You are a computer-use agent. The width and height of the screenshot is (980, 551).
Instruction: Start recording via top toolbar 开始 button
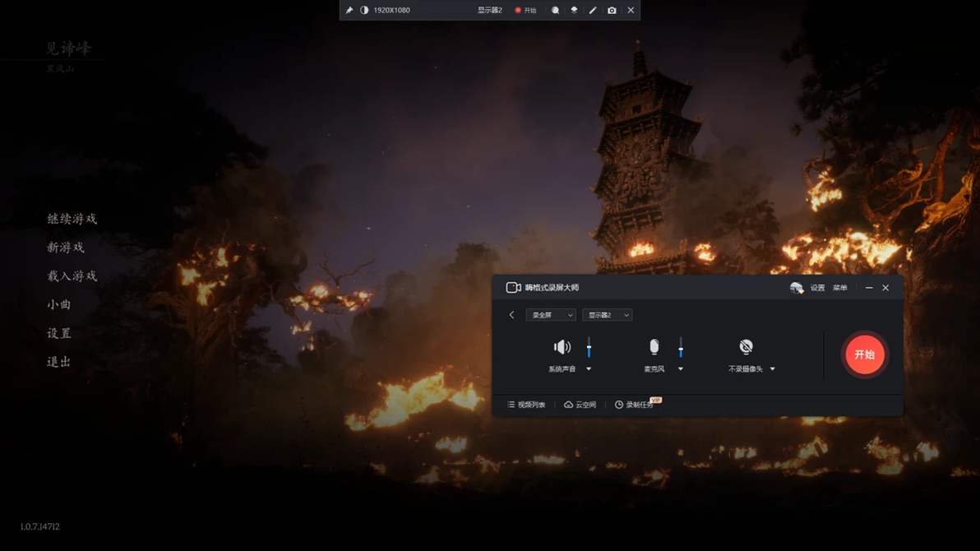click(525, 10)
